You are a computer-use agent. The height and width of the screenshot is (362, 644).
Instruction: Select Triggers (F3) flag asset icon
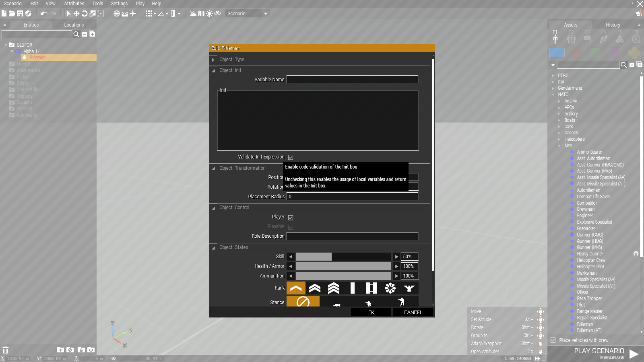point(588,39)
